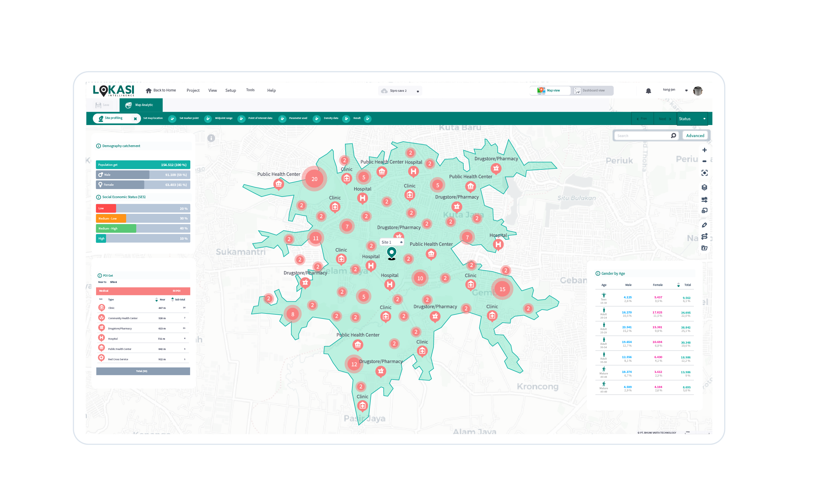Click the Gender by Age info icon
Image resolution: width=813 pixels, height=504 pixels.
(x=598, y=273)
